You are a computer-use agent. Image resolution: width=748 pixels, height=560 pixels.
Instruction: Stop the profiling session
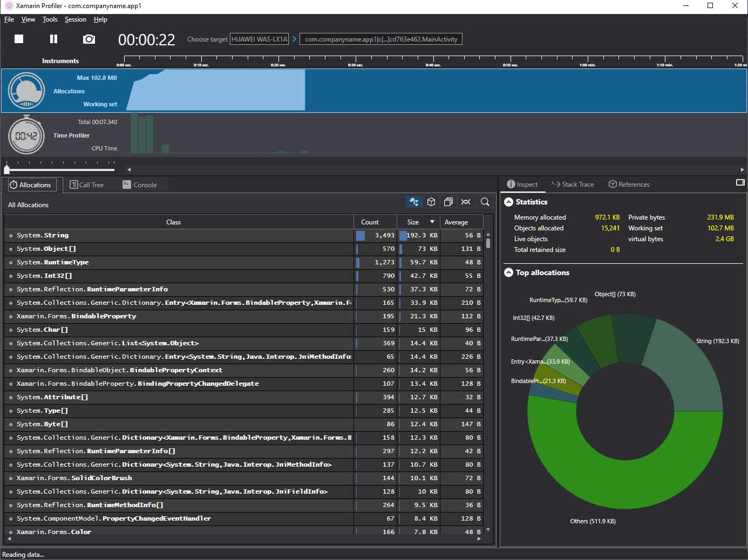[19, 38]
